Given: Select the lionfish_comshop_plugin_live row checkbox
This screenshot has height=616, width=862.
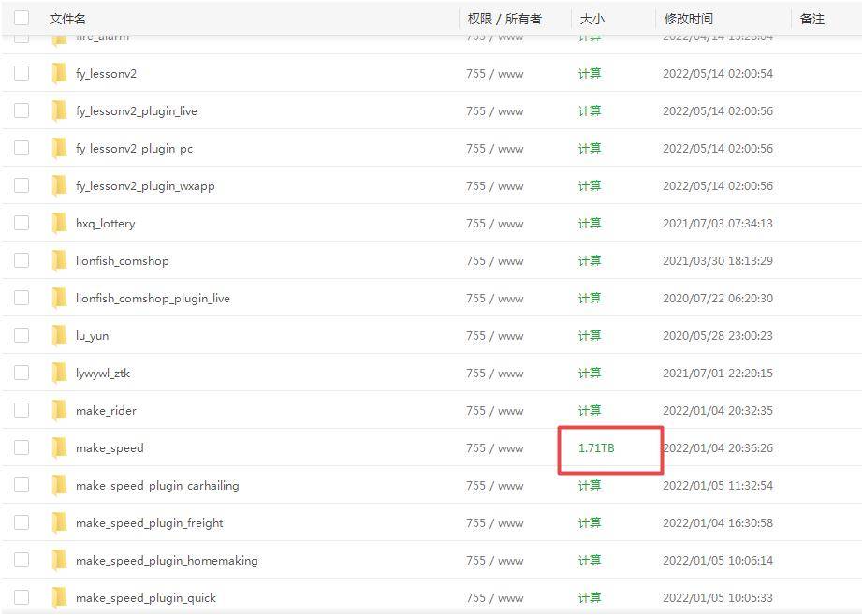Looking at the screenshot, I should pos(22,298).
